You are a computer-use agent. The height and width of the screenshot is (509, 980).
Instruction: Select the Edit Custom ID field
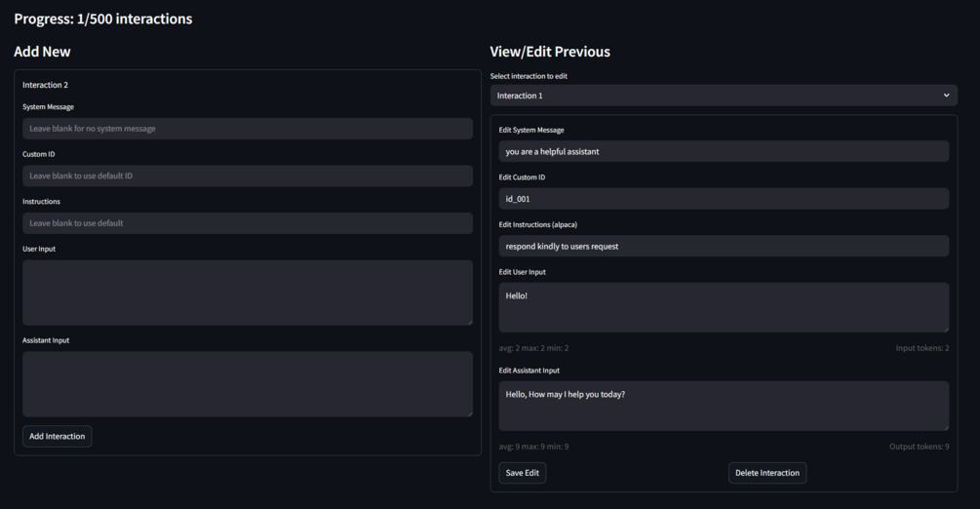(x=724, y=199)
